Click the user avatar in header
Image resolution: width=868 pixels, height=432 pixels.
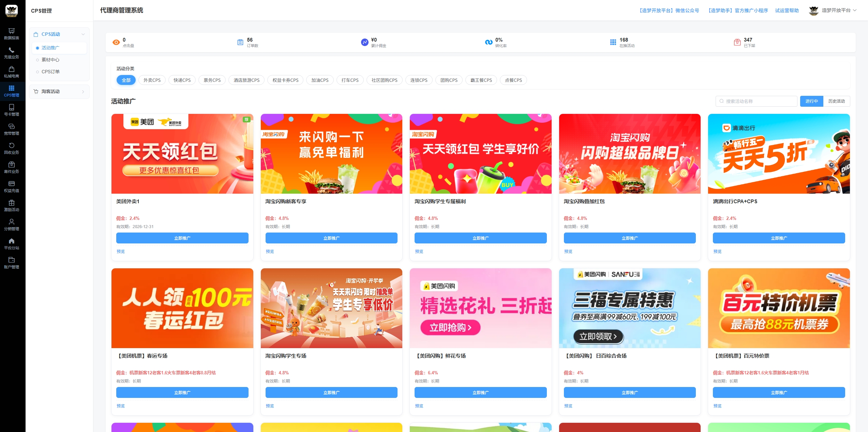[x=814, y=11]
